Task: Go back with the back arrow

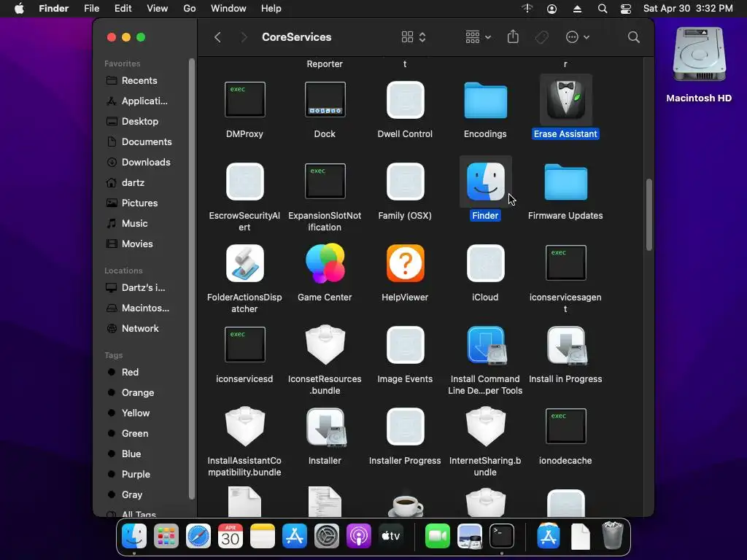Action: pyautogui.click(x=217, y=37)
